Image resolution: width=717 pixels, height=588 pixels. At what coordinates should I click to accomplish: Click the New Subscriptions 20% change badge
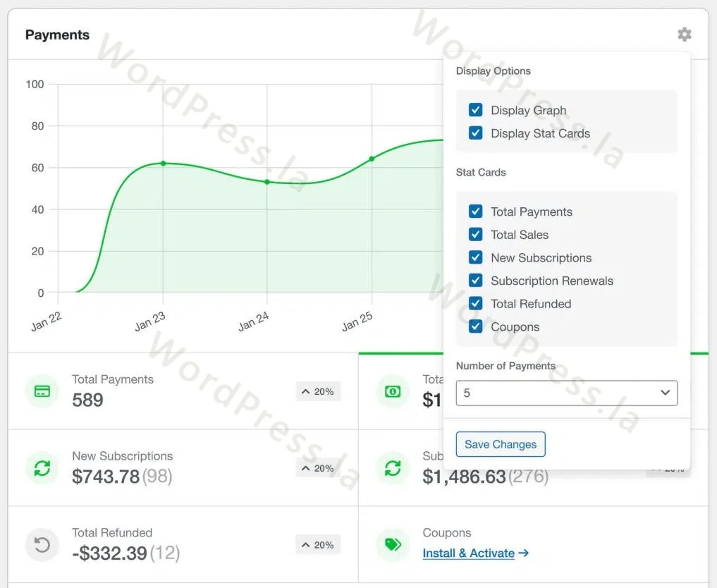pyautogui.click(x=318, y=468)
